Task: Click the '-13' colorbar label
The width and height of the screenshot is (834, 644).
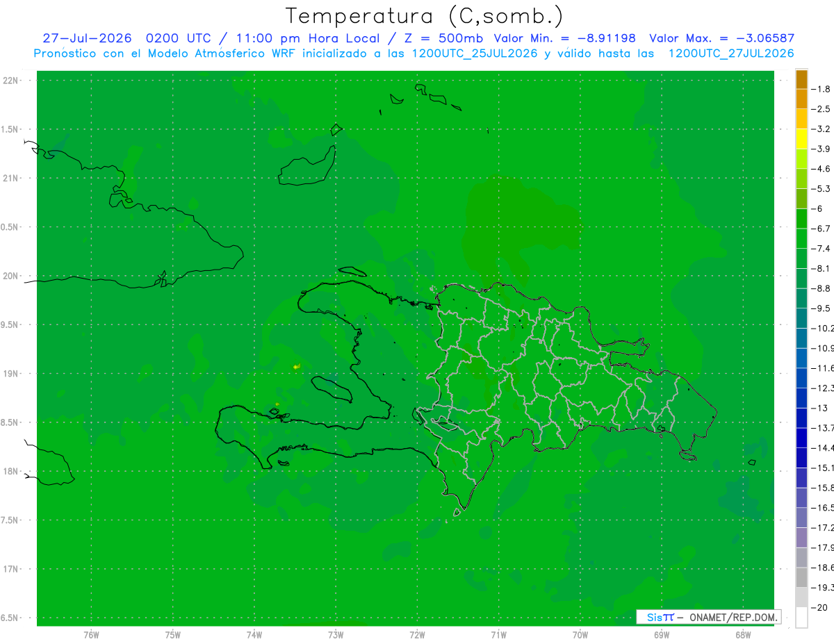Action: tap(819, 408)
